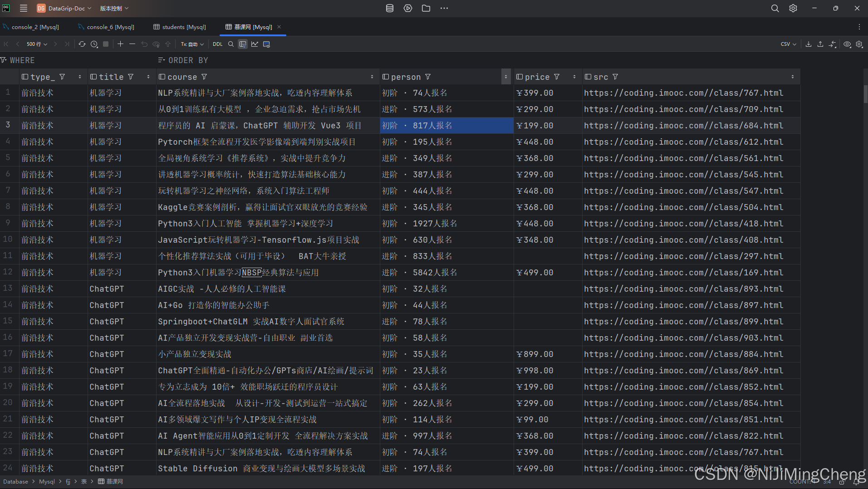The width and height of the screenshot is (868, 489).
Task: Reload the table data
Action: [x=82, y=44]
